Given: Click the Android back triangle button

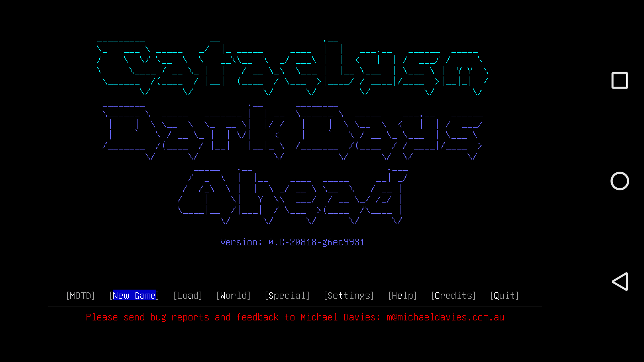Looking at the screenshot, I should pyautogui.click(x=620, y=282).
